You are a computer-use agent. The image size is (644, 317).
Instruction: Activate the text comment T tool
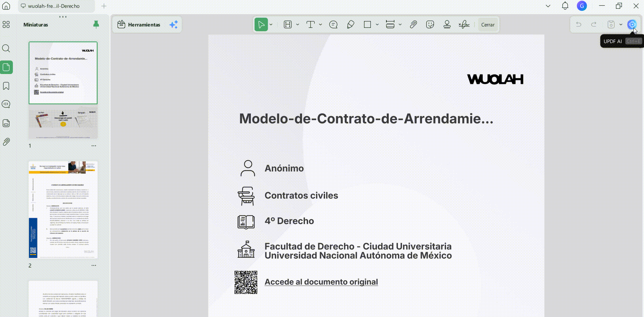point(310,24)
